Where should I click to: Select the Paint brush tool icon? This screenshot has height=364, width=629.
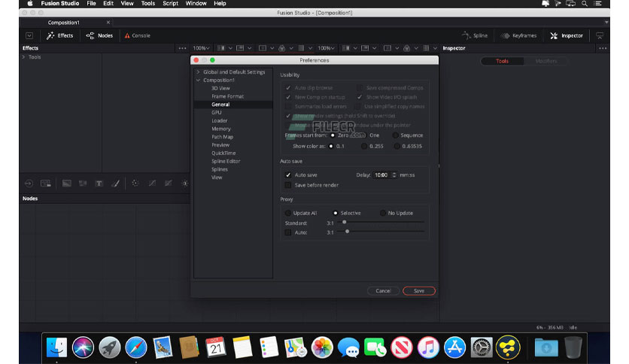point(116,184)
